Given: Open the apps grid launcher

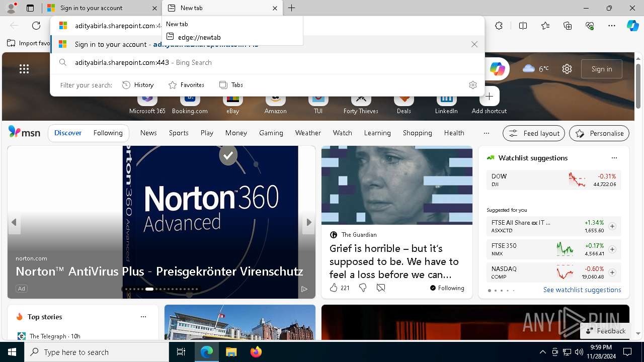Looking at the screenshot, I should click(24, 69).
